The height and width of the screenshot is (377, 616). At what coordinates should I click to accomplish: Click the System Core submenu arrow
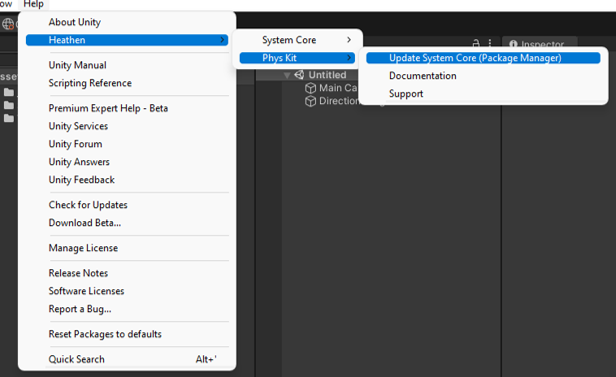tap(349, 40)
